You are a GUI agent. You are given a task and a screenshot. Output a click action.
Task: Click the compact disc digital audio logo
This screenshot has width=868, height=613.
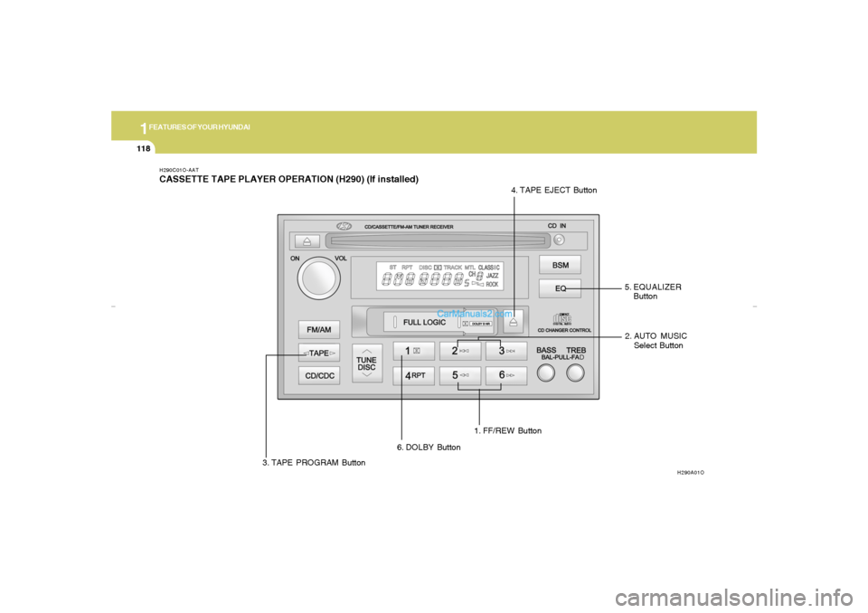pos(562,319)
